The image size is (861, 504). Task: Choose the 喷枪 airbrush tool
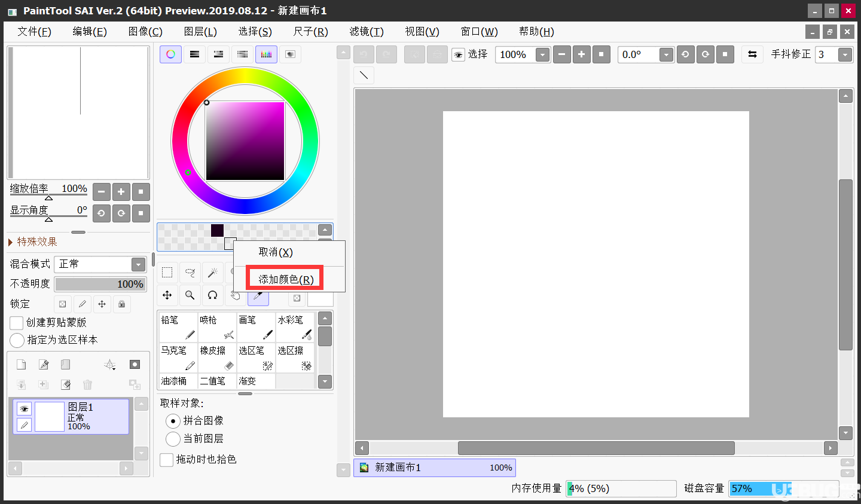217,327
